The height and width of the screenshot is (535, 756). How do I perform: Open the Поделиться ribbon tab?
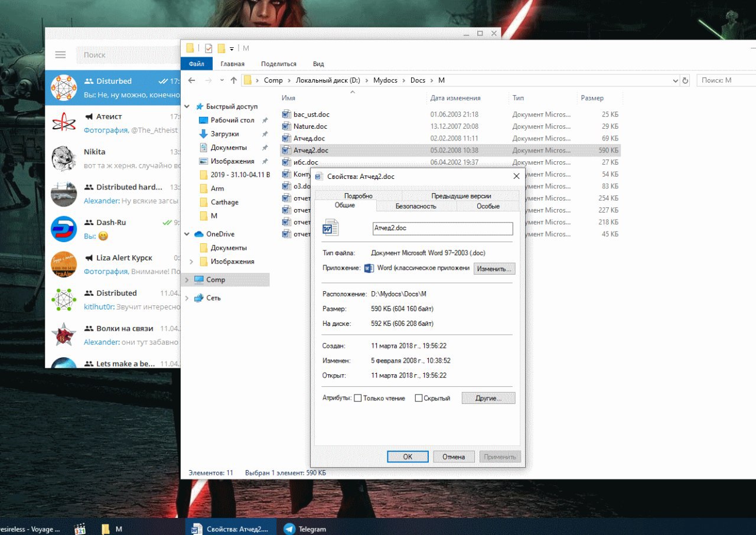pos(279,64)
